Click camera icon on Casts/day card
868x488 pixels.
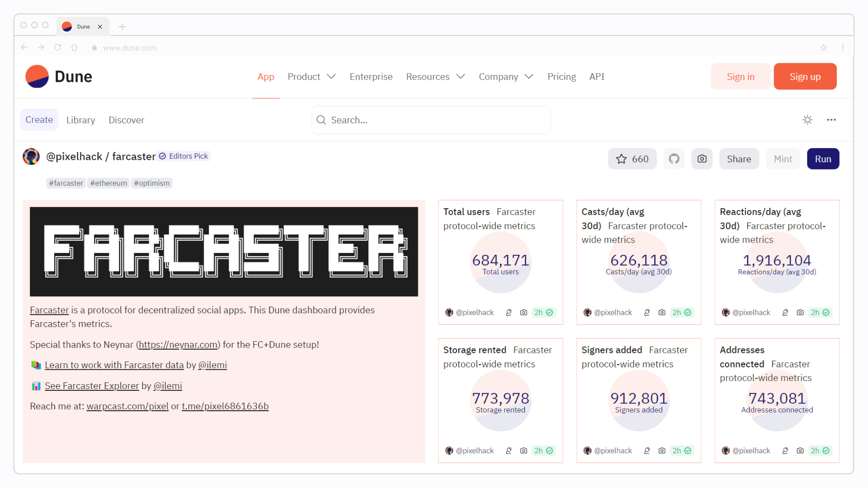(662, 312)
